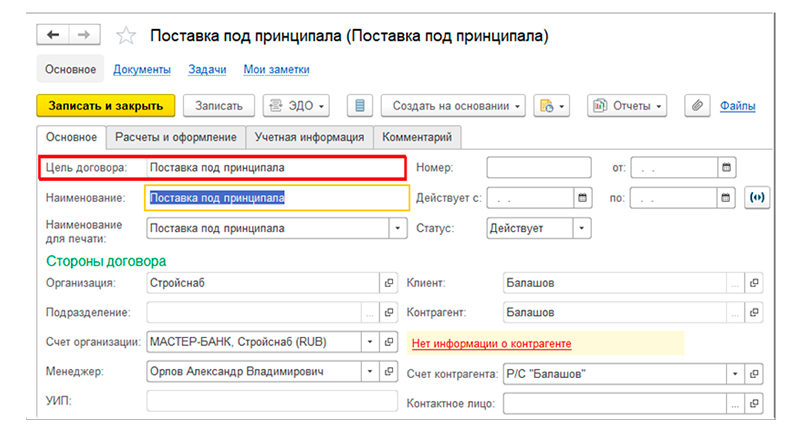The height and width of the screenshot is (432, 805).
Task: Expand the Статус dropdown arrow
Action: coord(582,228)
